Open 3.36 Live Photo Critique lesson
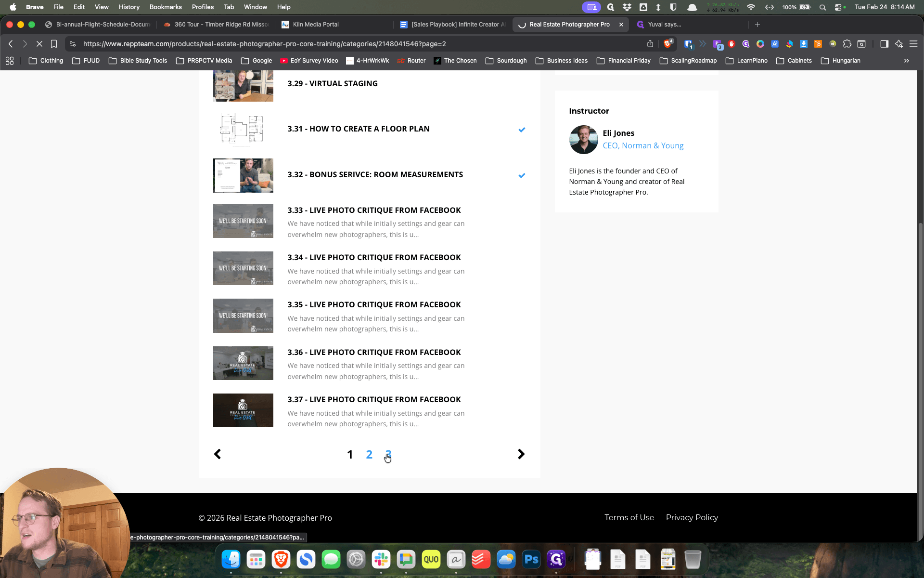 (374, 353)
